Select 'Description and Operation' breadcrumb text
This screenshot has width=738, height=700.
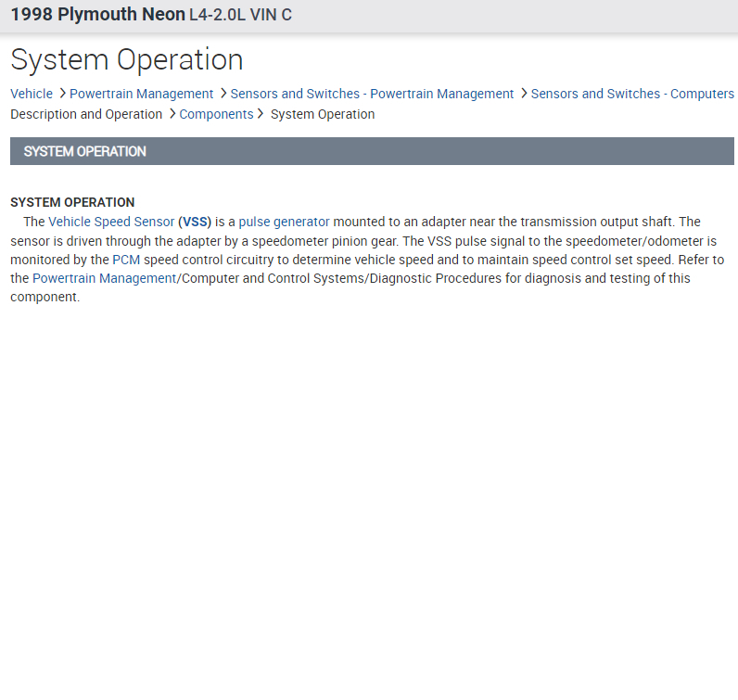[x=86, y=114]
